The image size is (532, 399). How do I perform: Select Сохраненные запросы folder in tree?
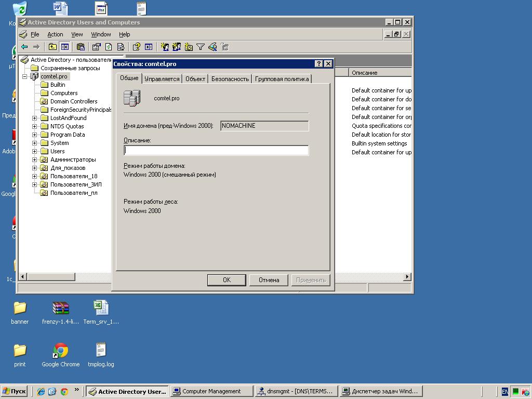coord(70,68)
